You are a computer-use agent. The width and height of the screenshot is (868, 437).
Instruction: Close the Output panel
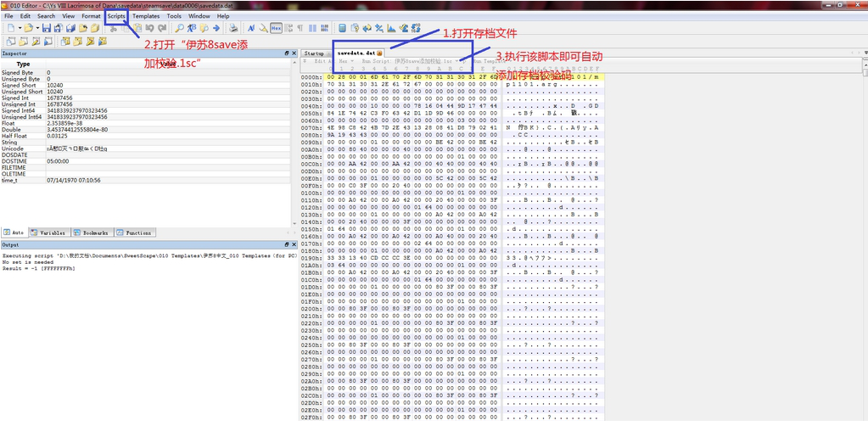(294, 244)
